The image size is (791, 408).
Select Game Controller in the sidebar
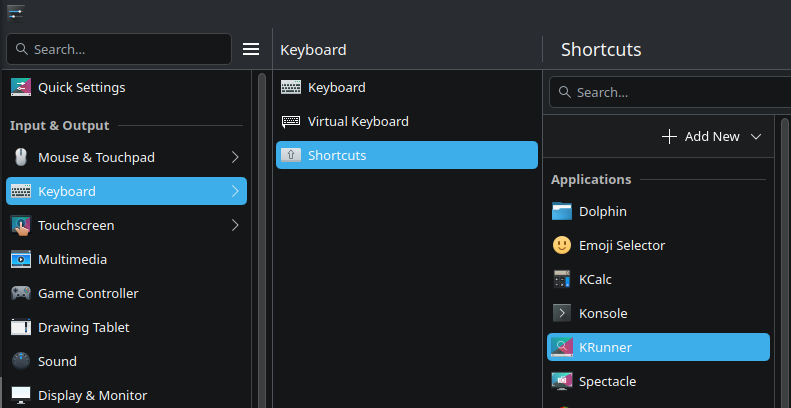[126, 293]
